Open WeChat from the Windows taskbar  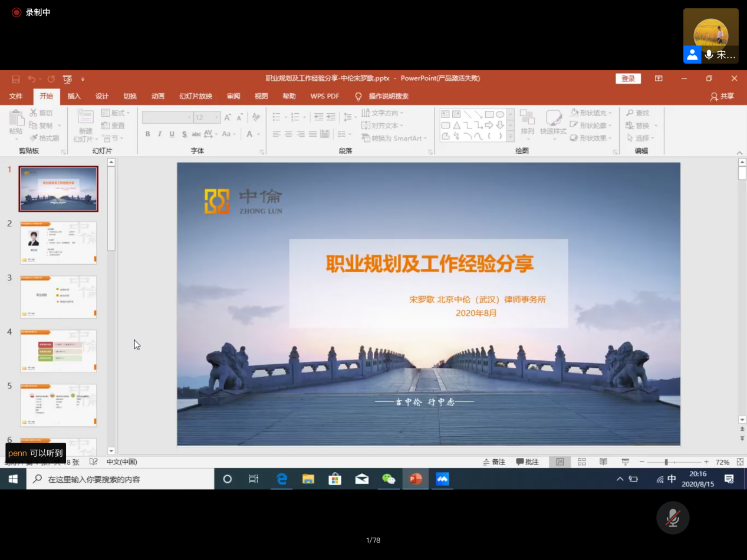point(389,479)
